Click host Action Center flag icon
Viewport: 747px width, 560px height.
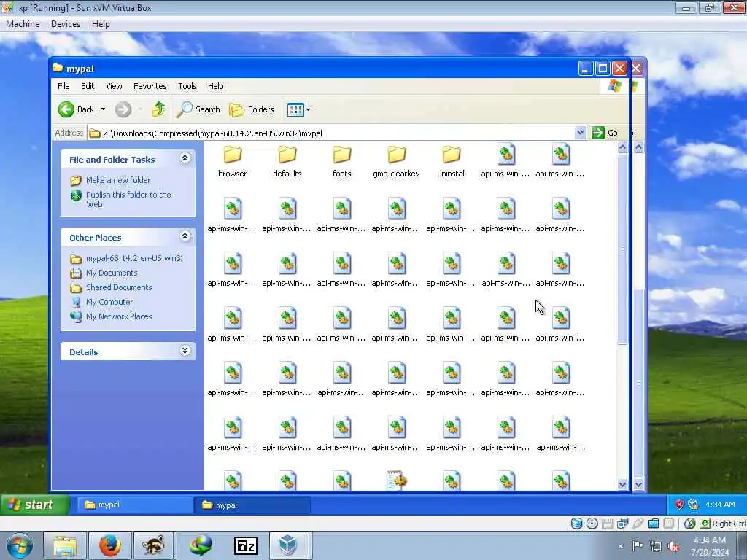[638, 545]
